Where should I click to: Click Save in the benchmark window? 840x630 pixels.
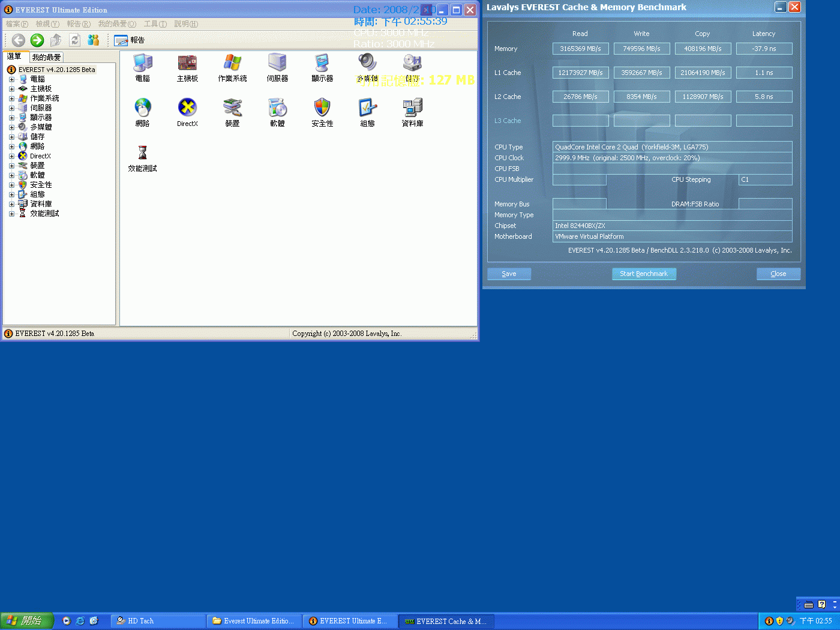tap(509, 274)
